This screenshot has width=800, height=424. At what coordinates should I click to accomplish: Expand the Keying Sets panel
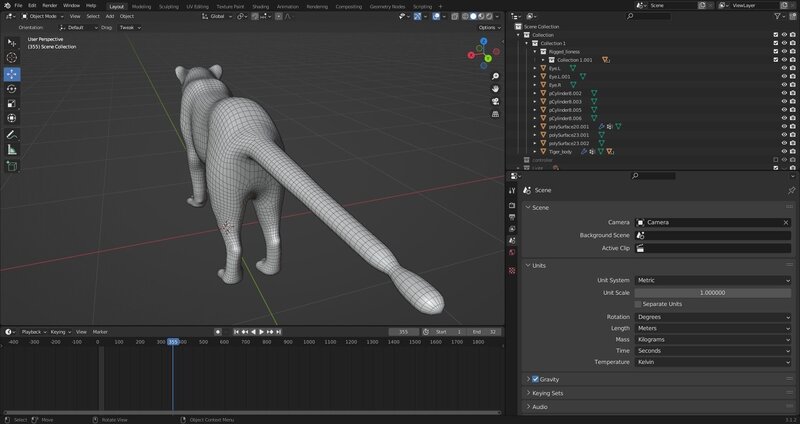(x=549, y=393)
